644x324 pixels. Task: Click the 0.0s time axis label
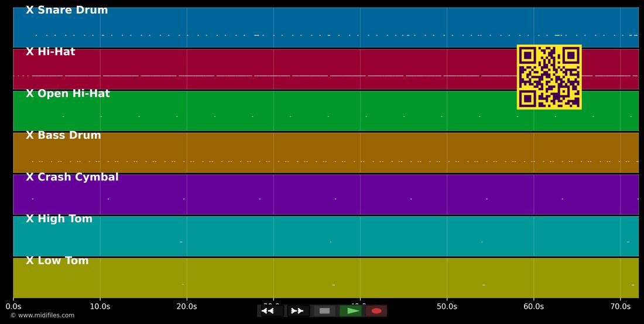tap(13, 306)
